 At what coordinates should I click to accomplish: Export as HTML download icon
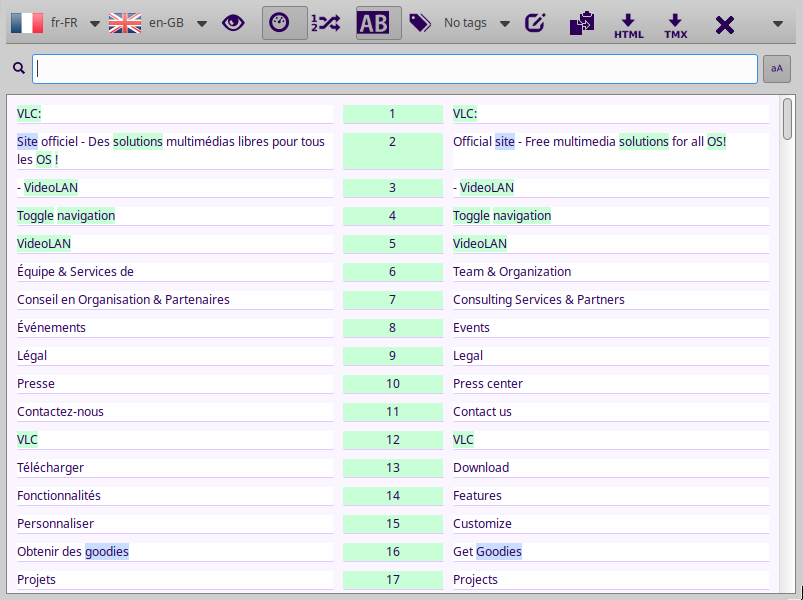(x=628, y=25)
